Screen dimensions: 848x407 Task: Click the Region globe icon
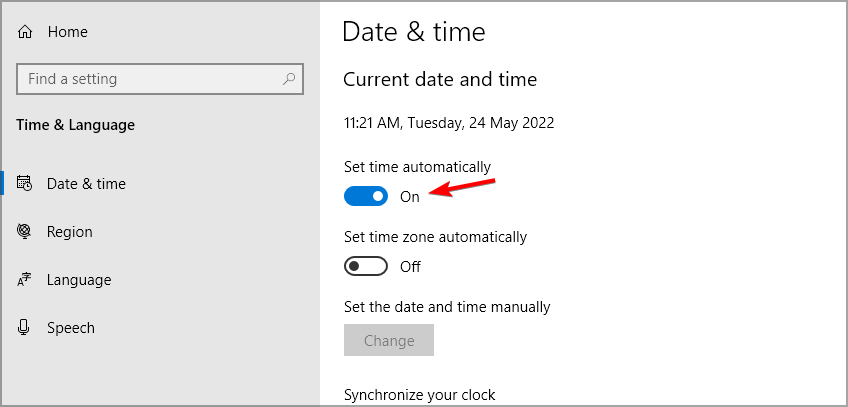[26, 232]
